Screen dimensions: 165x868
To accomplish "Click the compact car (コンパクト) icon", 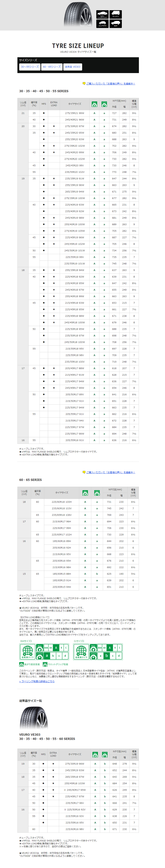I will click(102, 24).
